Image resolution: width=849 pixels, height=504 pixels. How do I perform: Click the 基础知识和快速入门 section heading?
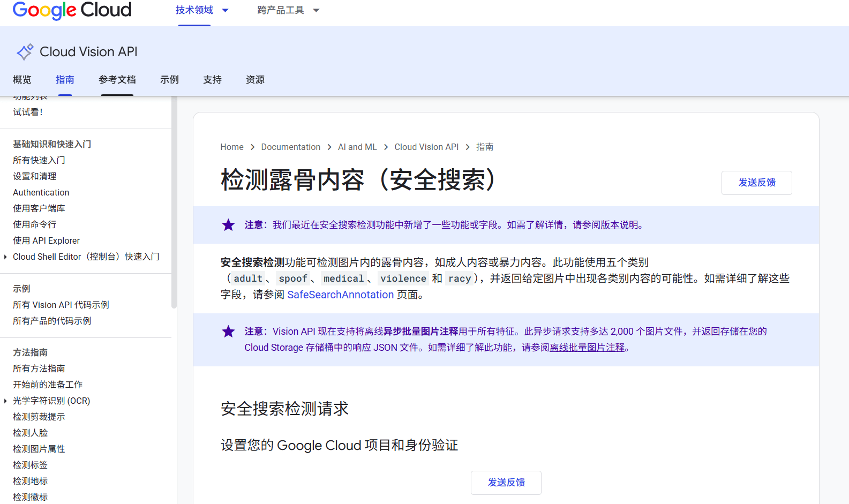tap(52, 144)
